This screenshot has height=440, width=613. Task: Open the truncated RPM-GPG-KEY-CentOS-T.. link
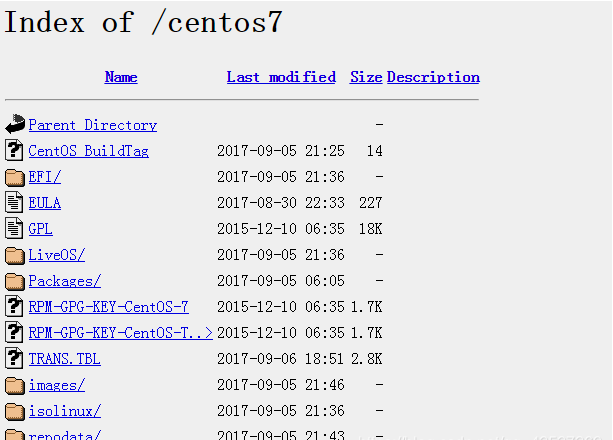tap(120, 333)
